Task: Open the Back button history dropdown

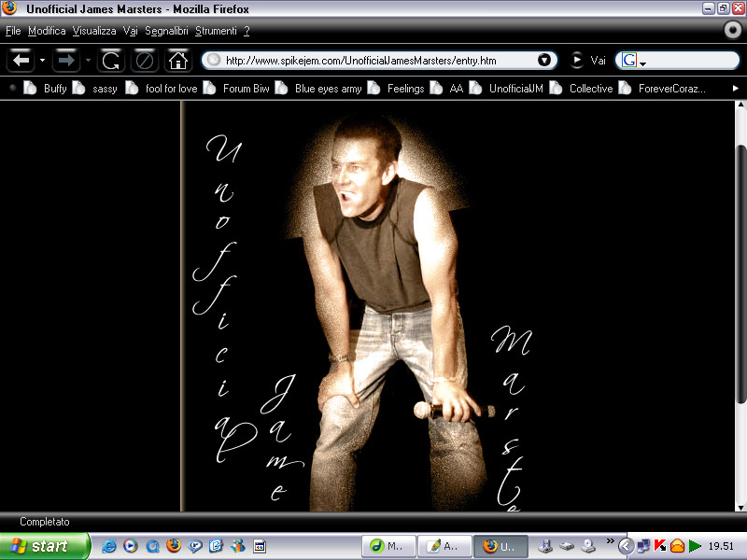Action: (x=42, y=61)
